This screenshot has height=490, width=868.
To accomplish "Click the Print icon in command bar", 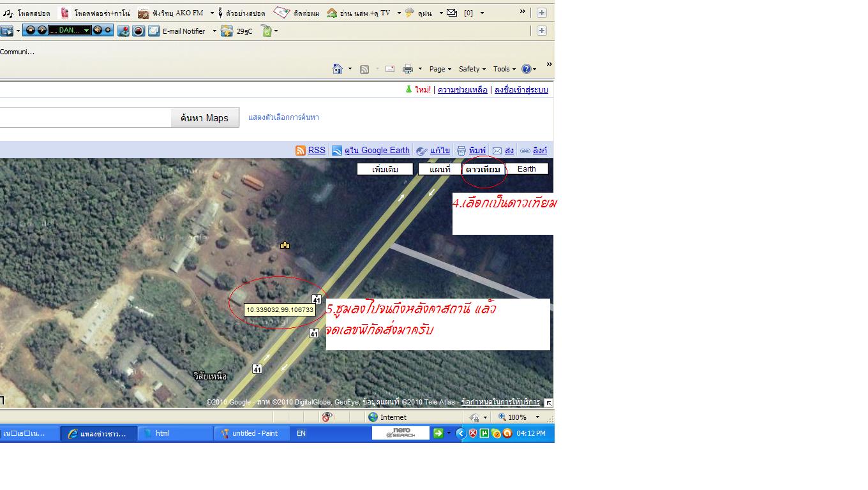I will coord(408,69).
